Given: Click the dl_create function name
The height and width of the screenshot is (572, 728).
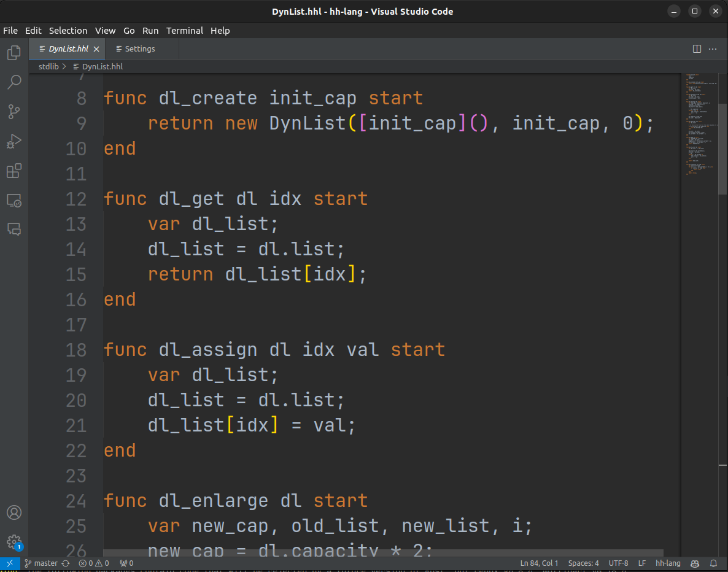Looking at the screenshot, I should pyautogui.click(x=208, y=98).
